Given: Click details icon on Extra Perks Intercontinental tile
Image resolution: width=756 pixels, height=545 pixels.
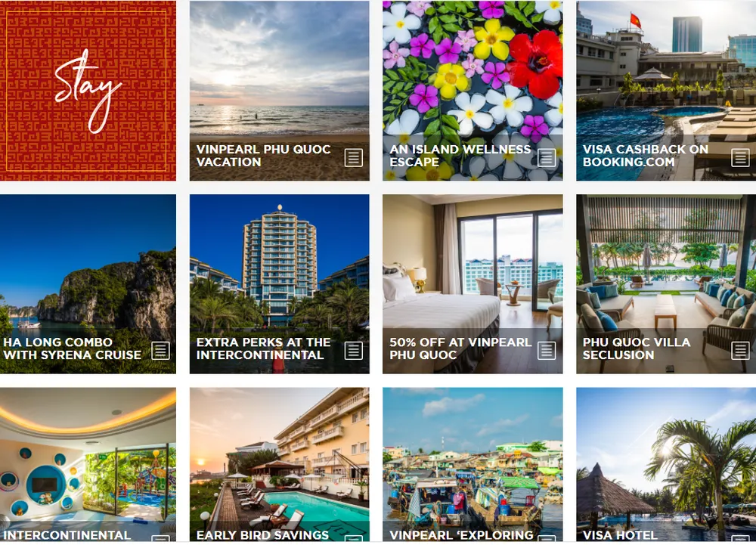Looking at the screenshot, I should (353, 350).
